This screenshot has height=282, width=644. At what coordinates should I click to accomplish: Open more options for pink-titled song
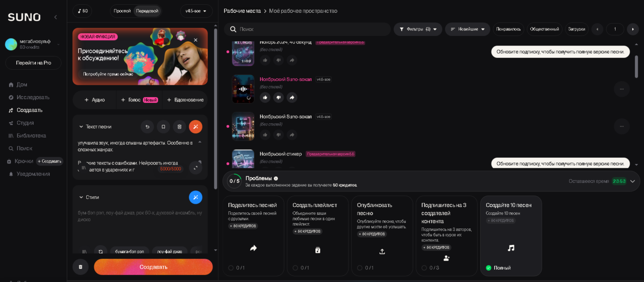click(622, 89)
